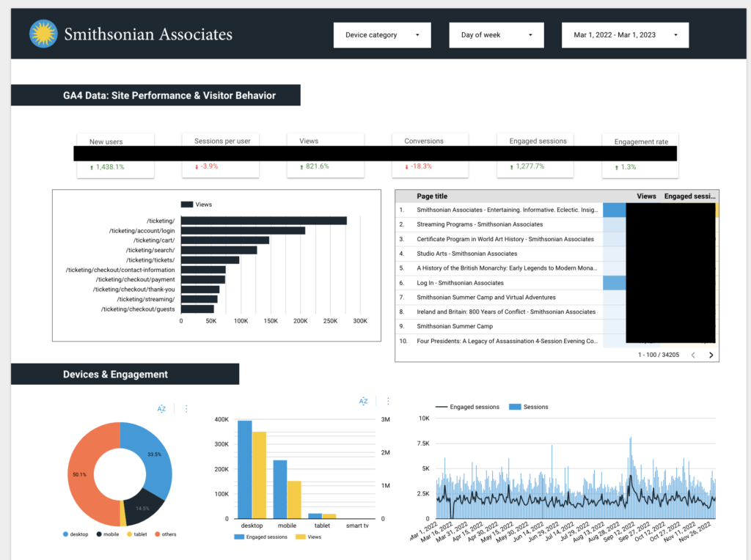Click the bar for /ticketing/account/login
This screenshot has height=560, width=751.
click(x=243, y=231)
